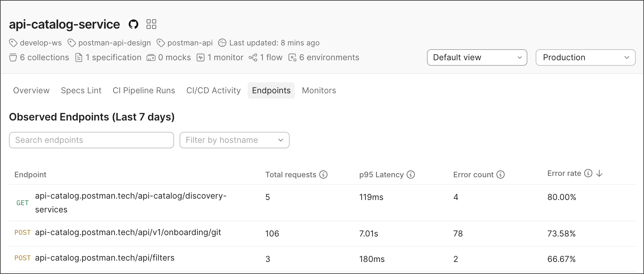Click the 119ms latency value
Screen dimensions: 644x274
tap(371, 197)
